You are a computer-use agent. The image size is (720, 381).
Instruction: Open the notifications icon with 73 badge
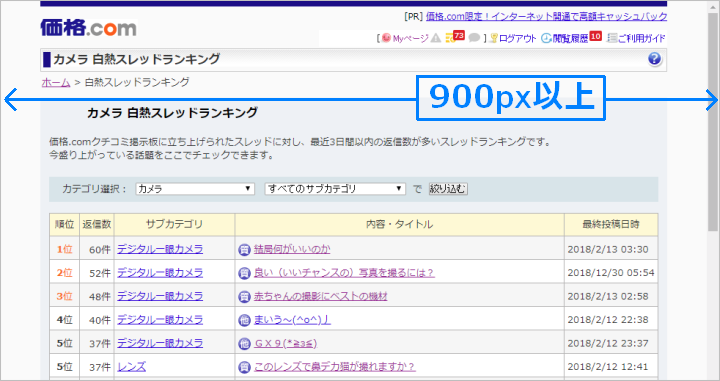pos(455,37)
